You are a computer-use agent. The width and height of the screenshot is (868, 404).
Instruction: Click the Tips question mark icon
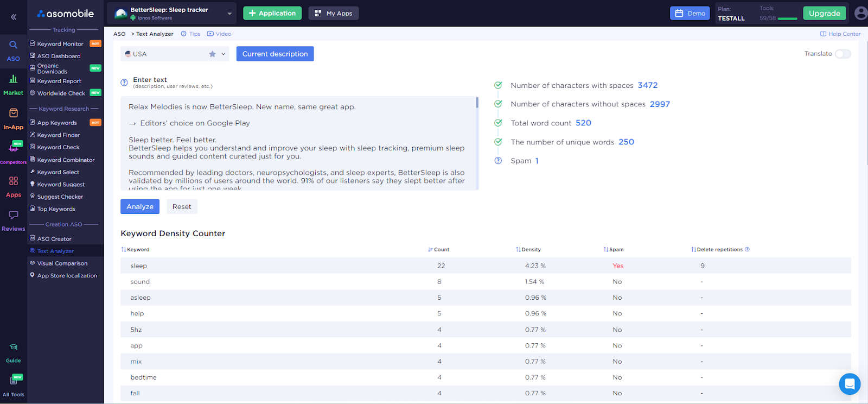click(183, 34)
